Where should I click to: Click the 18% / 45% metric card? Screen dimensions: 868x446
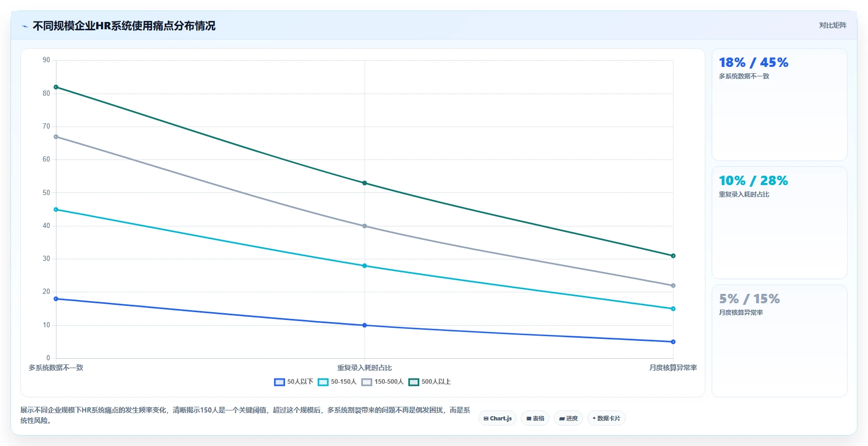[x=779, y=105]
